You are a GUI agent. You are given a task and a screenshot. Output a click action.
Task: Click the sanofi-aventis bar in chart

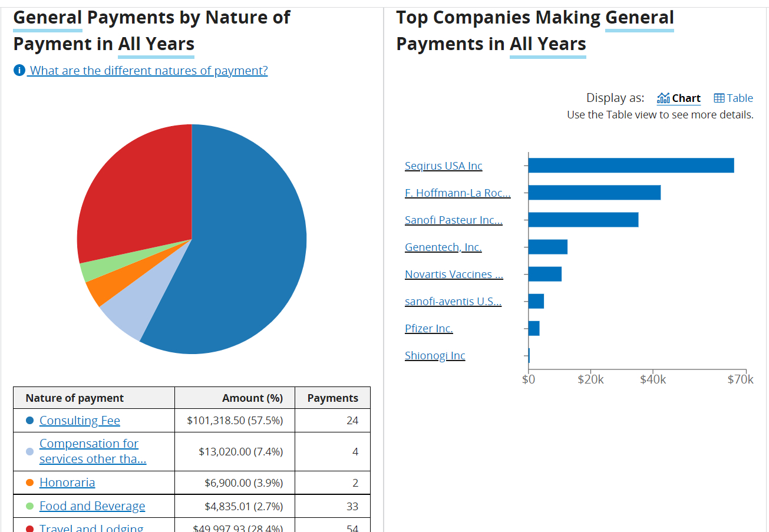(536, 301)
